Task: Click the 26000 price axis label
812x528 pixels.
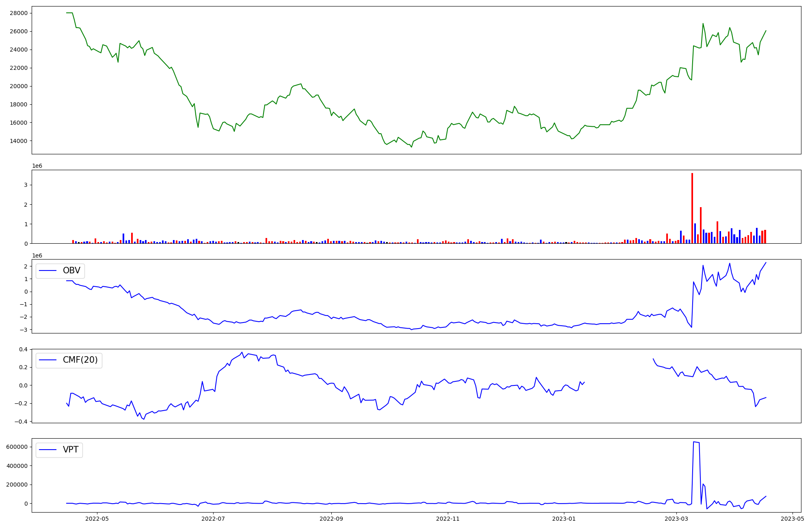Action: click(x=19, y=31)
